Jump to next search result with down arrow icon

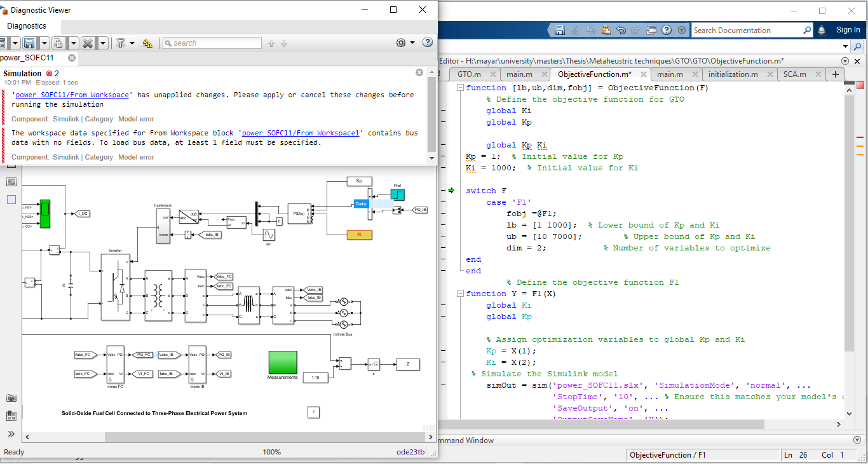click(x=283, y=43)
